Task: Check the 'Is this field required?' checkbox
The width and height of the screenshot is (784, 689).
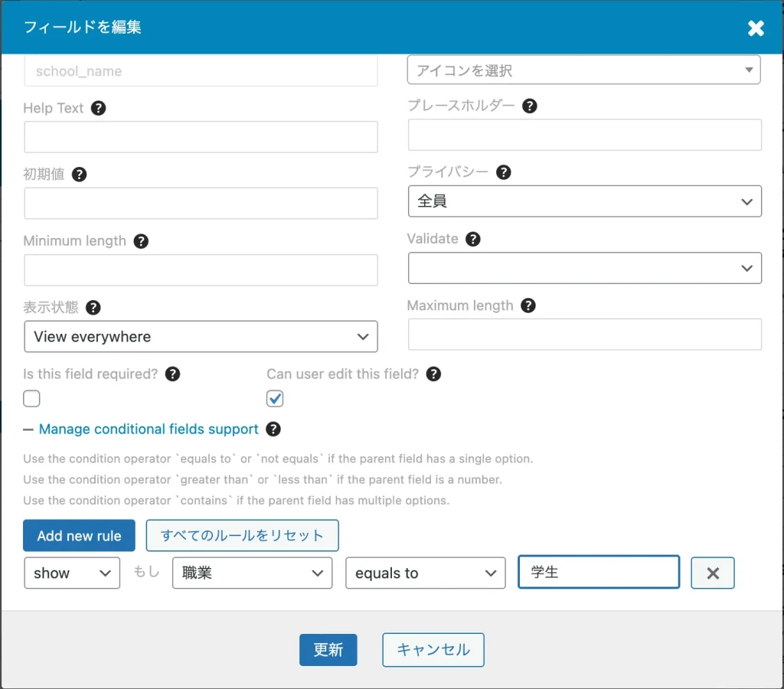Action: coord(31,399)
